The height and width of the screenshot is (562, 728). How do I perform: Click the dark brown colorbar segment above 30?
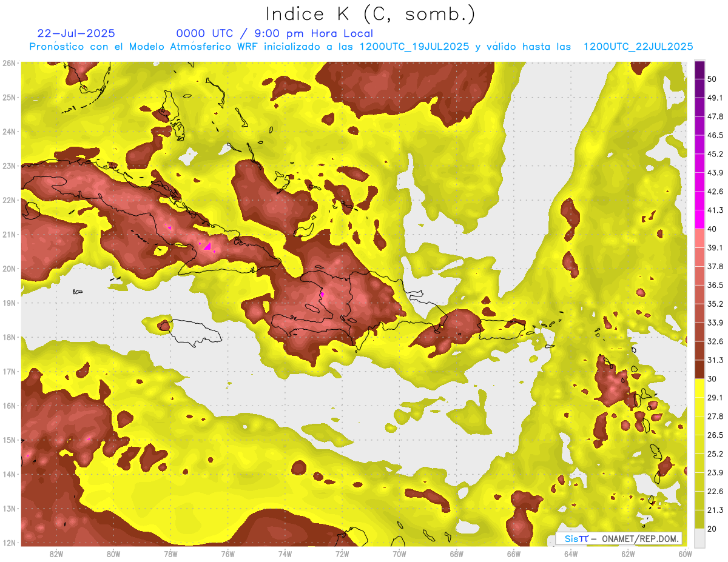pyautogui.click(x=699, y=370)
